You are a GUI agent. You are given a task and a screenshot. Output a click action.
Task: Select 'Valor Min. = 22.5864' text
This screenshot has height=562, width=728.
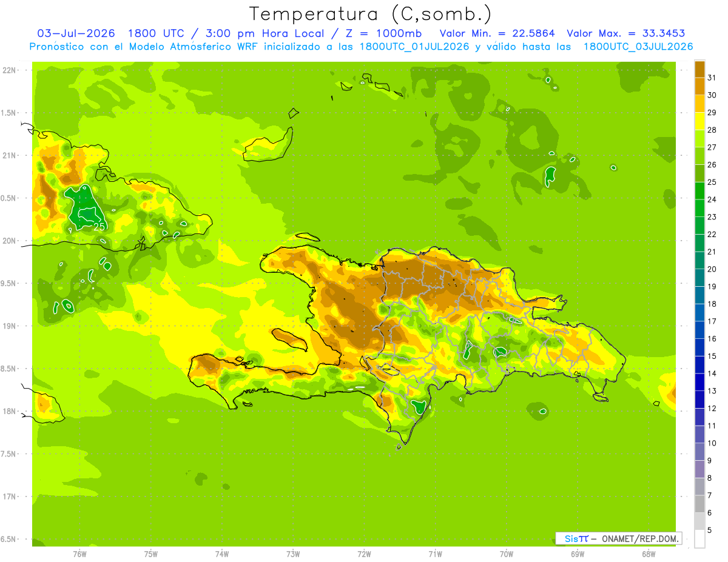coord(497,33)
